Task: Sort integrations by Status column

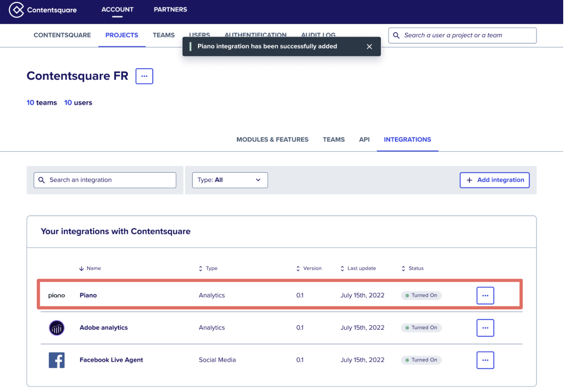Action: (x=413, y=268)
